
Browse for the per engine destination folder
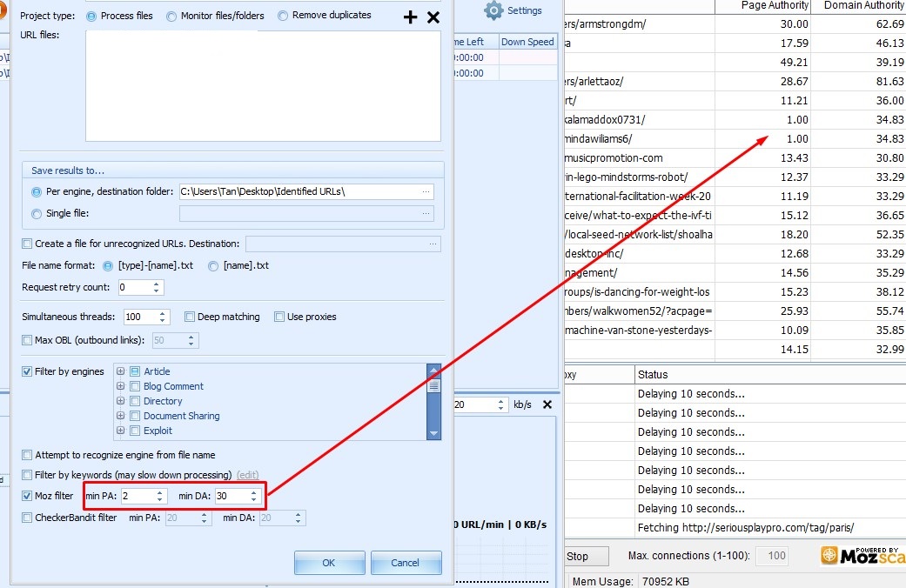click(x=426, y=191)
